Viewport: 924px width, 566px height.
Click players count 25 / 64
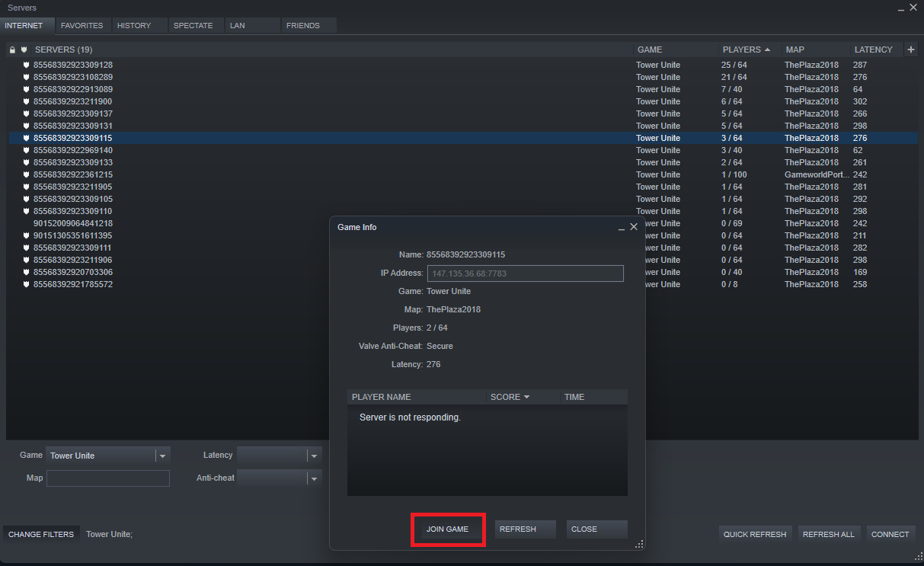point(734,65)
